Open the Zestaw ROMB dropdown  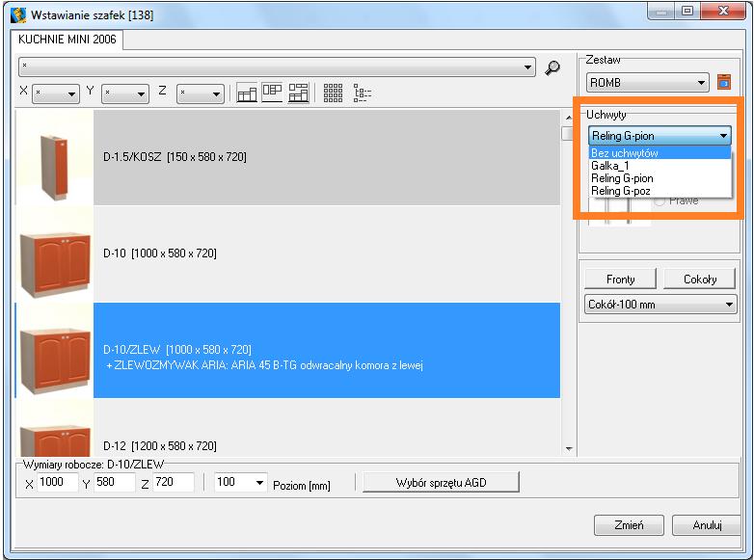pos(701,83)
